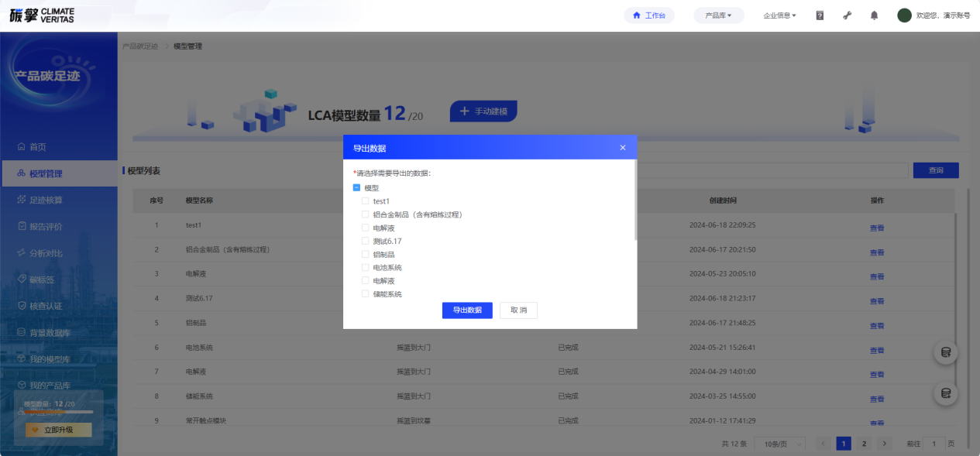Click the Climate Veritas logo
The image size is (980, 456).
(43, 15)
